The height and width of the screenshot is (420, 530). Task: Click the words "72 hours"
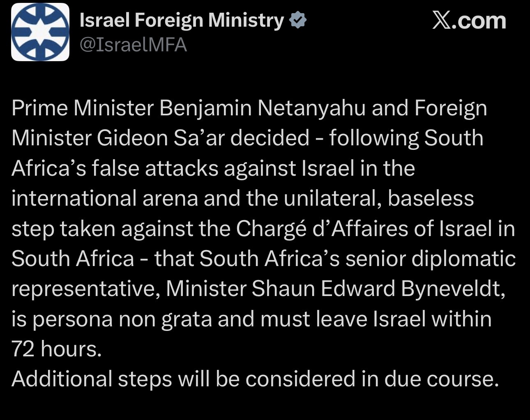point(56,349)
